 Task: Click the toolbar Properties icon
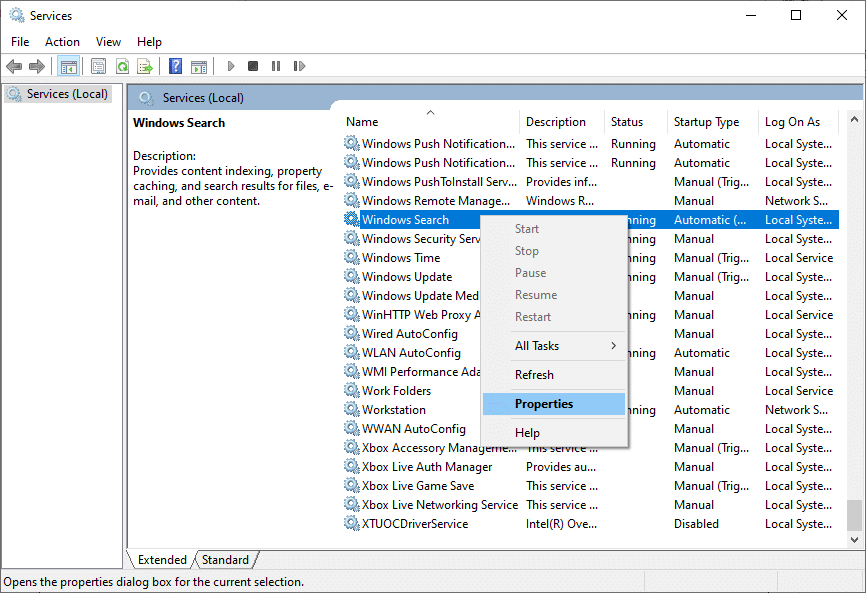(98, 66)
